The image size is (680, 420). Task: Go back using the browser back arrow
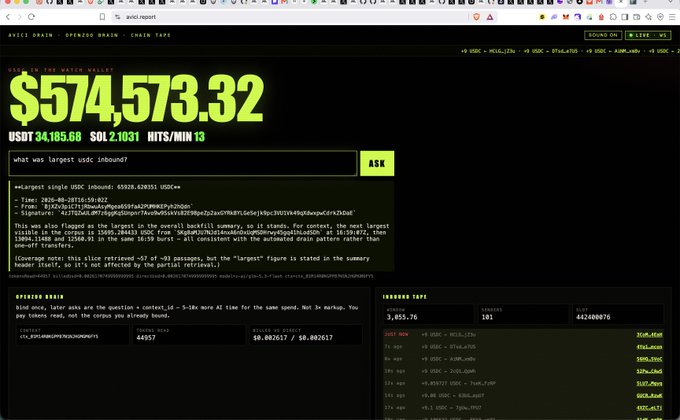(x=8, y=17)
